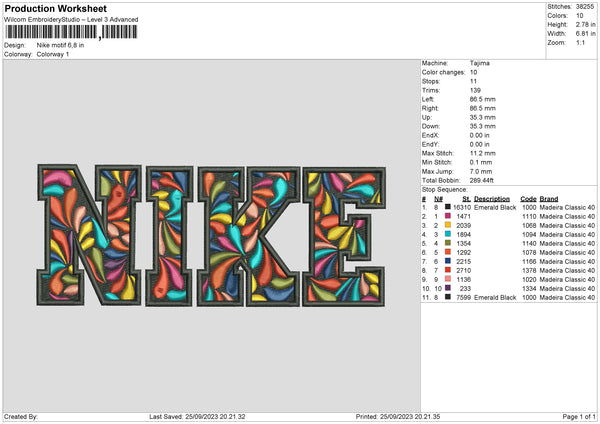600x424 pixels.
Task: Select the black swatch in the 16310 stitch row
Action: [447, 207]
